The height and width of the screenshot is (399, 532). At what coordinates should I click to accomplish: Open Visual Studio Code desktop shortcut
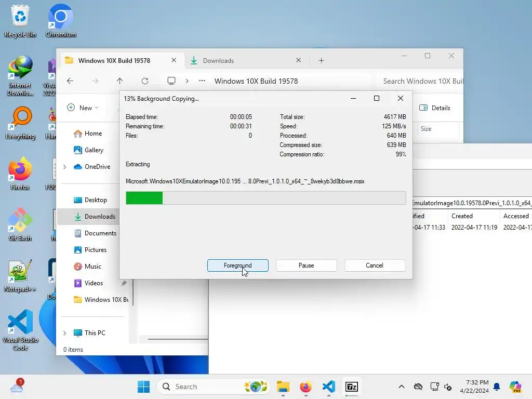(x=20, y=330)
